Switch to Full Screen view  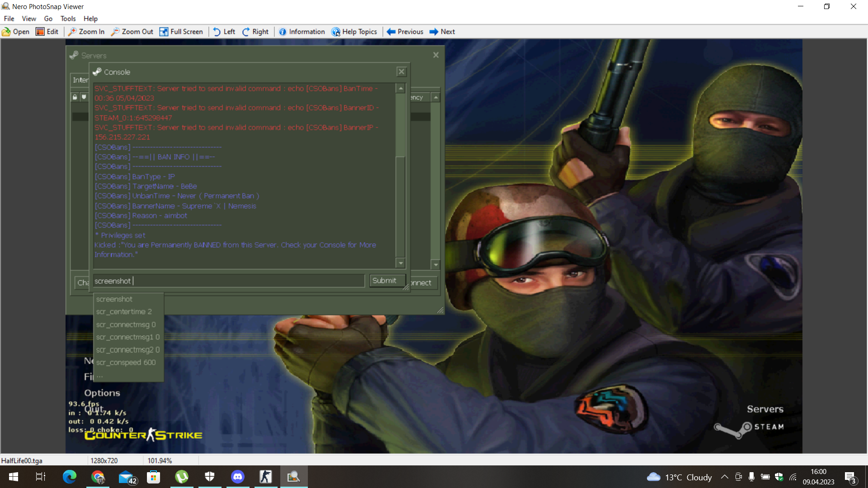pyautogui.click(x=181, y=32)
